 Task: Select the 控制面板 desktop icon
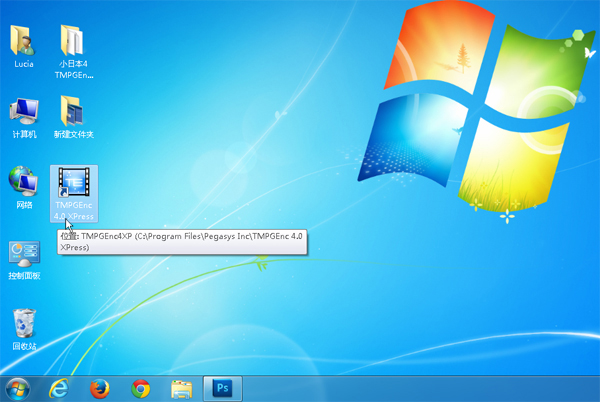point(24,254)
